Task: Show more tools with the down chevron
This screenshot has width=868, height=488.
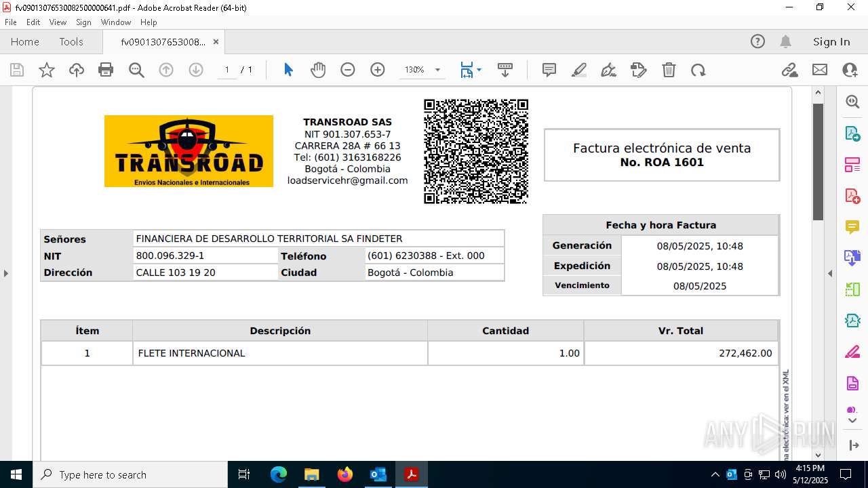Action: pos(852,421)
